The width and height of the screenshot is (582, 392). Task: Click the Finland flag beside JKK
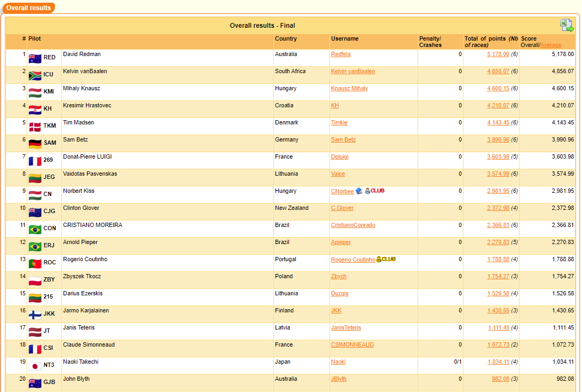(x=35, y=315)
